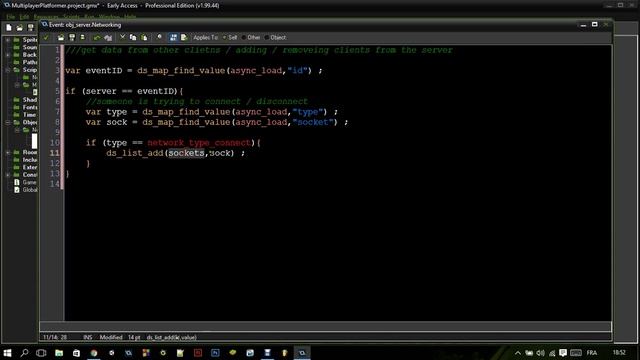This screenshot has height=360, width=640.
Task: Open Windows Start menu
Action: coord(7,353)
